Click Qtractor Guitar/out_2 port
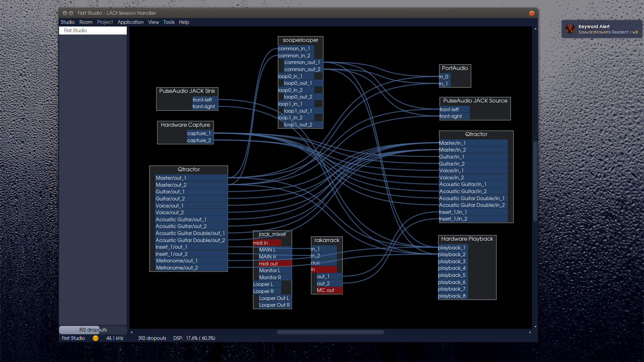 191,199
